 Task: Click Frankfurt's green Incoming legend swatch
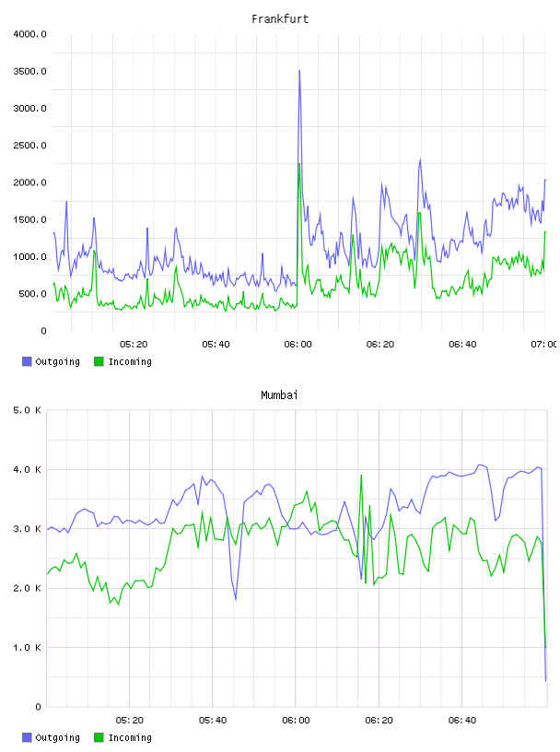(x=99, y=361)
